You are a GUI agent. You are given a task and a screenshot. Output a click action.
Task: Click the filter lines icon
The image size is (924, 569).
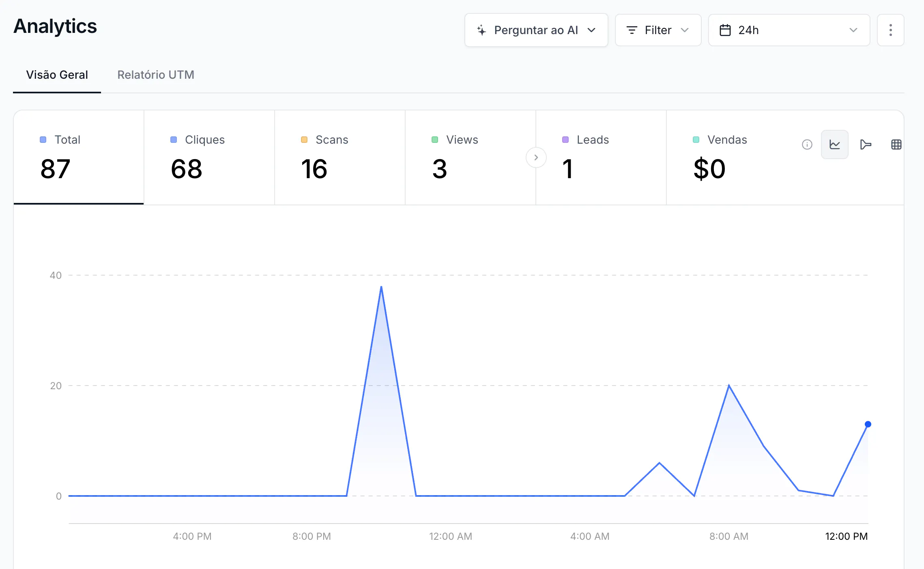click(632, 30)
